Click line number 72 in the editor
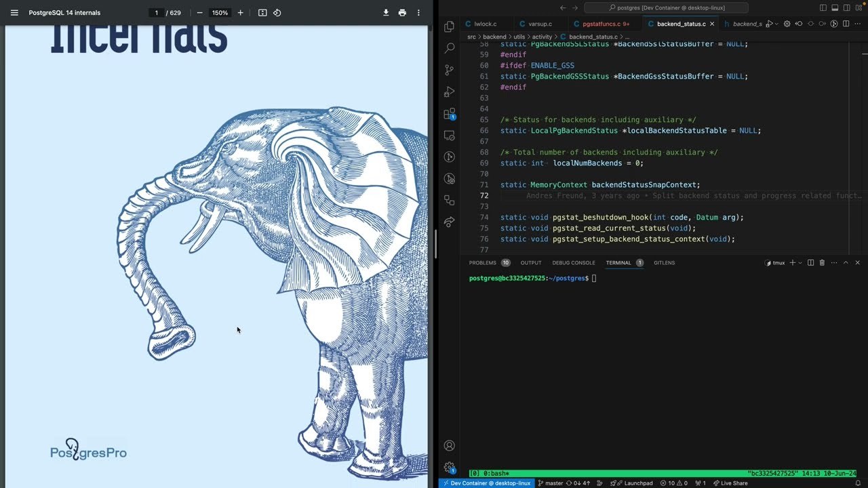 click(x=484, y=195)
